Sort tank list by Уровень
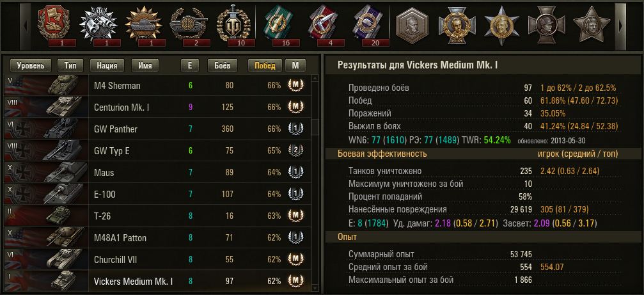The width and height of the screenshot is (644, 295). (31, 65)
